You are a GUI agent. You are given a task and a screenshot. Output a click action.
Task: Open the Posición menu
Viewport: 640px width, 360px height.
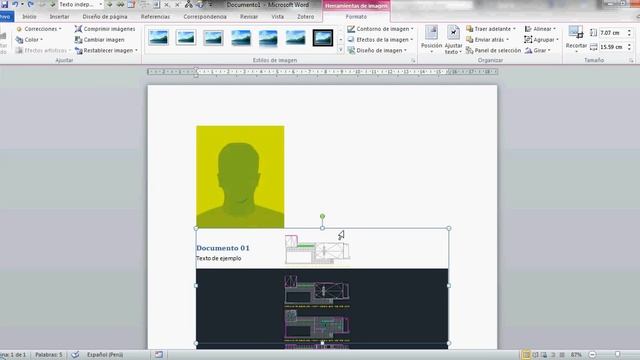click(431, 40)
